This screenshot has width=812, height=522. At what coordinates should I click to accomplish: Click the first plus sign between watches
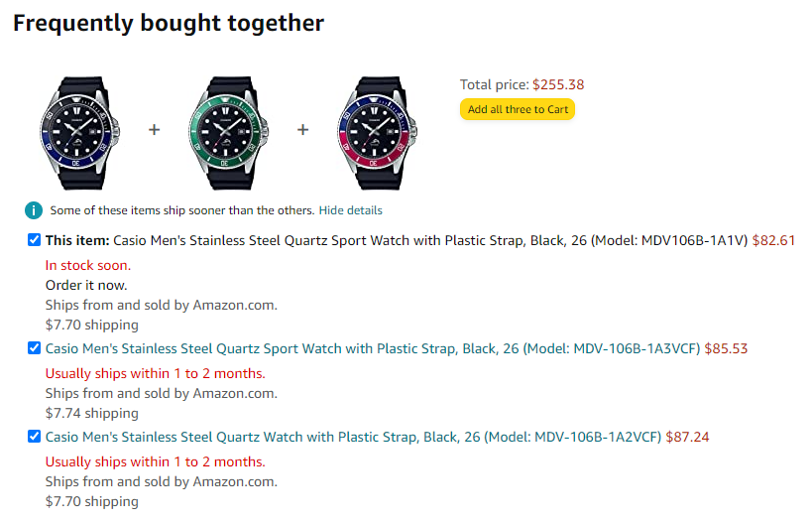155,130
